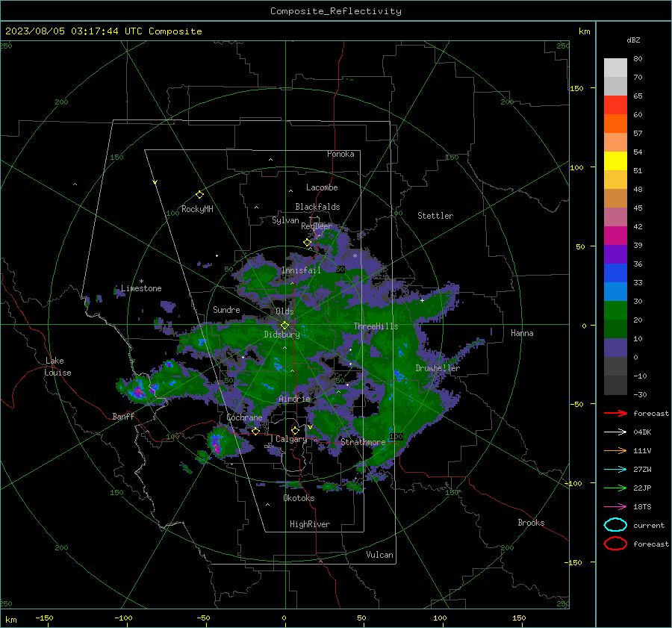Click the Brooks city label
This screenshot has height=628, width=672.
(x=531, y=523)
